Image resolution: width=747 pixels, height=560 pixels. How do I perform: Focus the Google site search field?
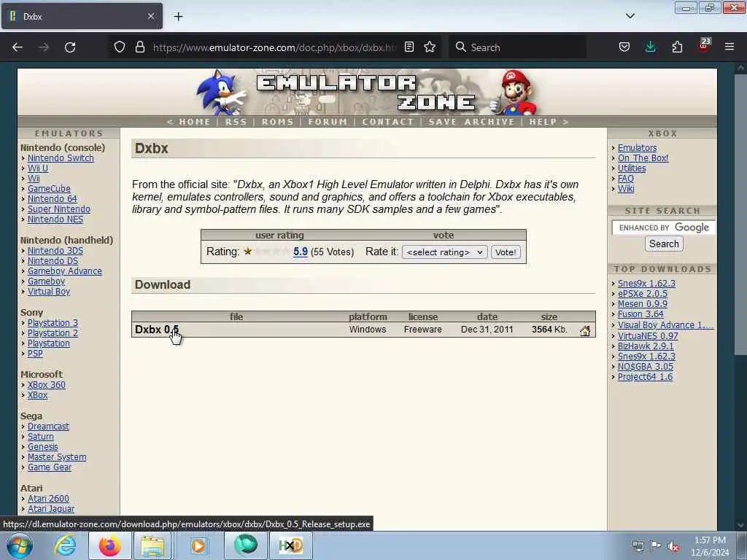(663, 227)
